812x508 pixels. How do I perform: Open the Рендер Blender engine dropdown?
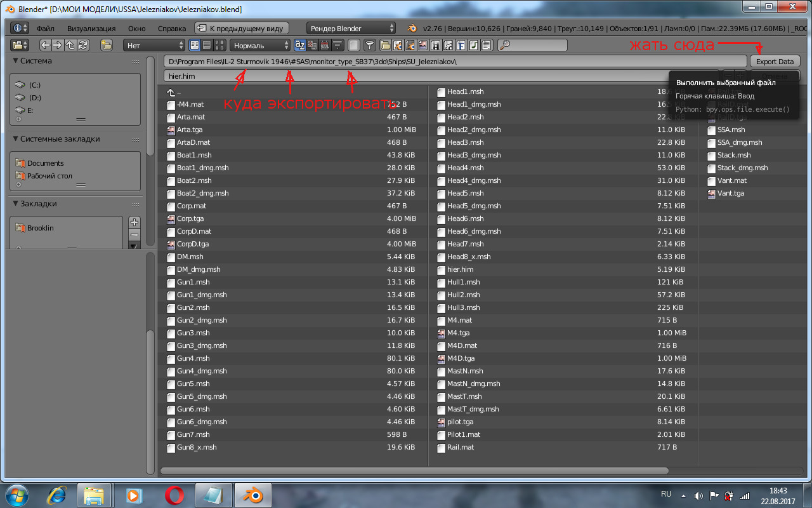point(351,29)
